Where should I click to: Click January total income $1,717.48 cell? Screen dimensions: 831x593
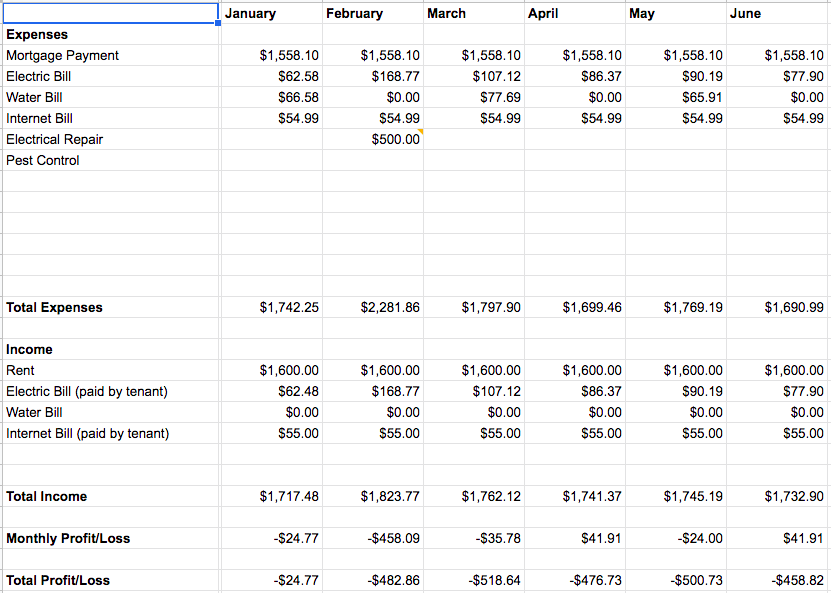point(271,497)
